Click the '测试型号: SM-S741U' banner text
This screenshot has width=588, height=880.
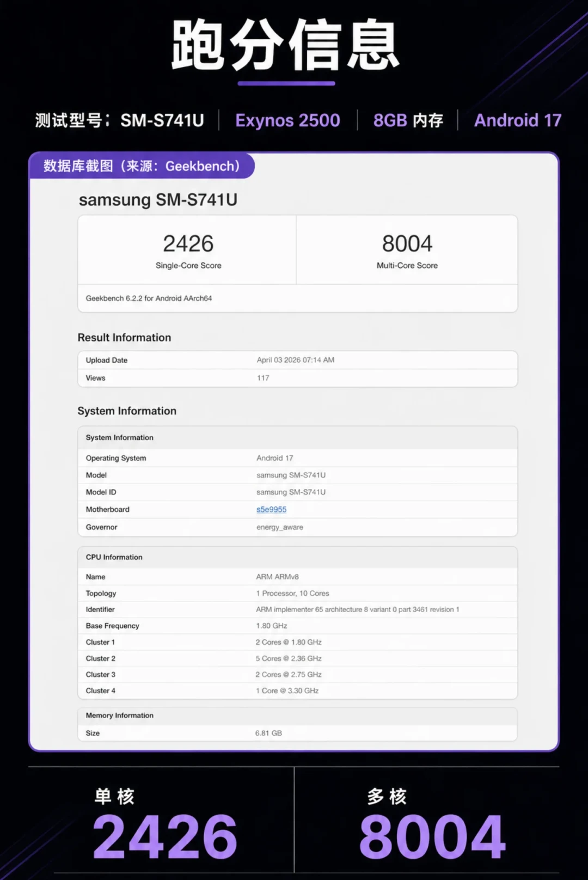[120, 120]
